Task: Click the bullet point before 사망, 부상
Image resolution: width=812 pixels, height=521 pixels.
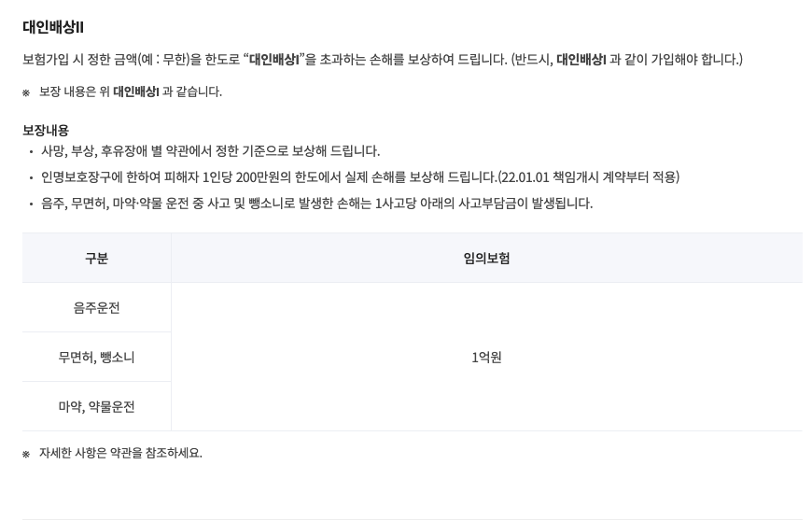Action: pyautogui.click(x=31, y=152)
